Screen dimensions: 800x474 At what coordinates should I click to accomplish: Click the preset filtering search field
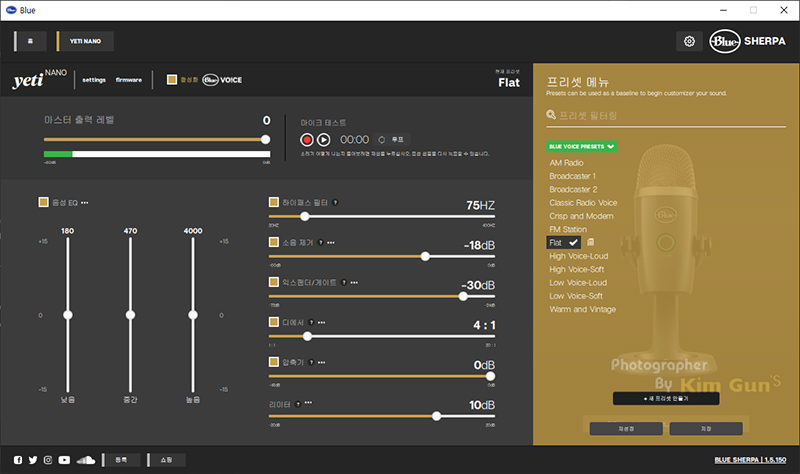tap(666, 116)
